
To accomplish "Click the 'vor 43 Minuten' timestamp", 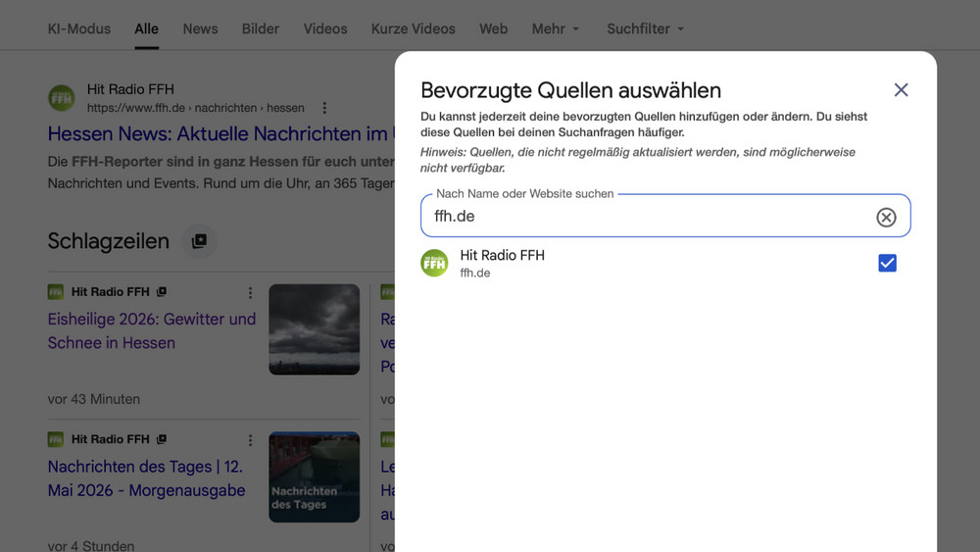I will (x=94, y=399).
